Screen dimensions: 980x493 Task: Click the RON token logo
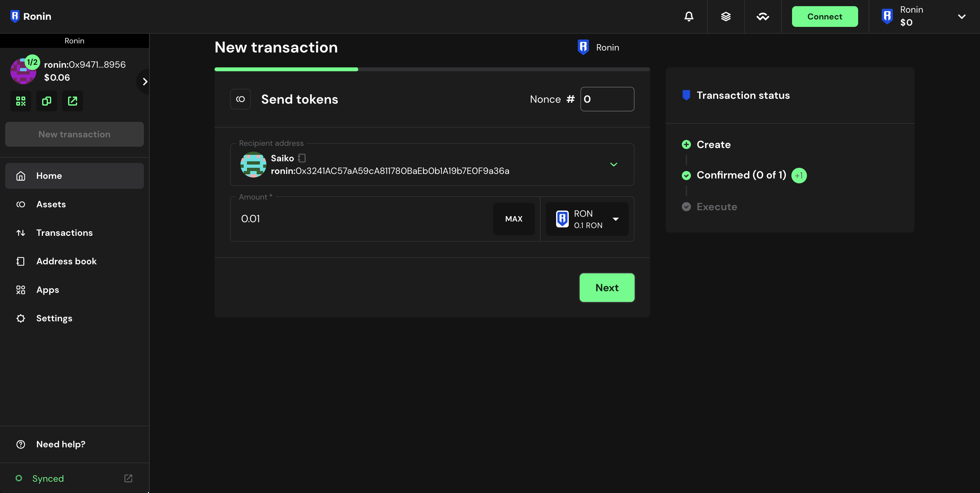point(562,219)
